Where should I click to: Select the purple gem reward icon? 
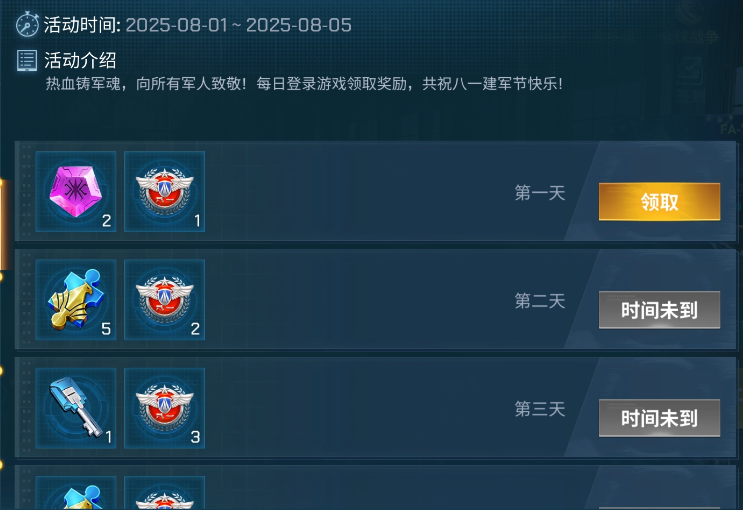(76, 191)
